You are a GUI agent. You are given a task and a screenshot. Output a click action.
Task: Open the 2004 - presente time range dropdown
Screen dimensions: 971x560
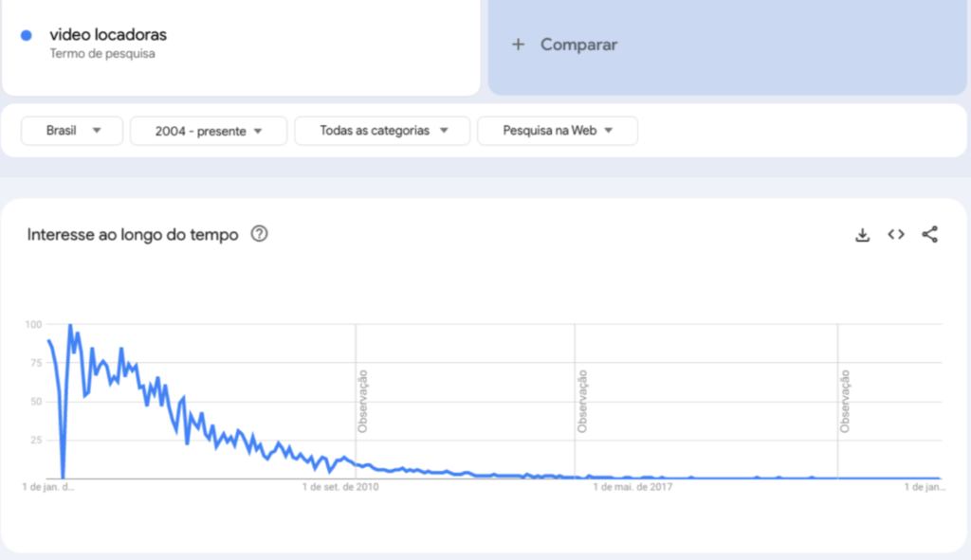click(x=209, y=131)
